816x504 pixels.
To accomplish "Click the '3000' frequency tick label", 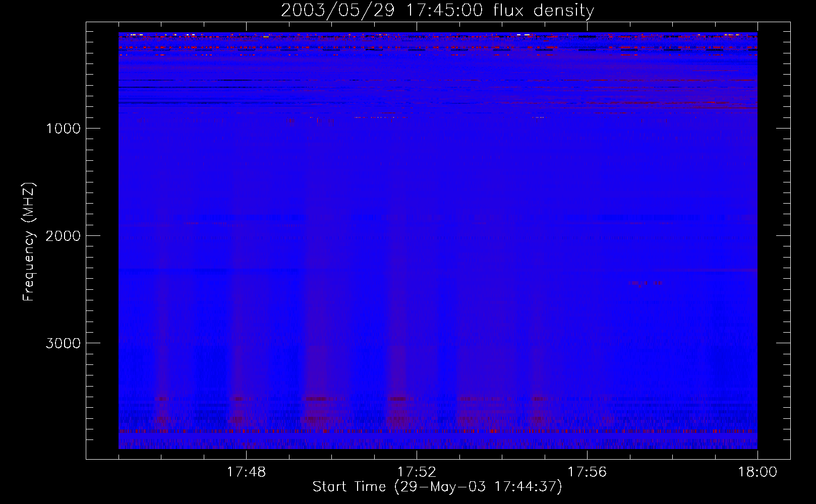I will (x=63, y=343).
